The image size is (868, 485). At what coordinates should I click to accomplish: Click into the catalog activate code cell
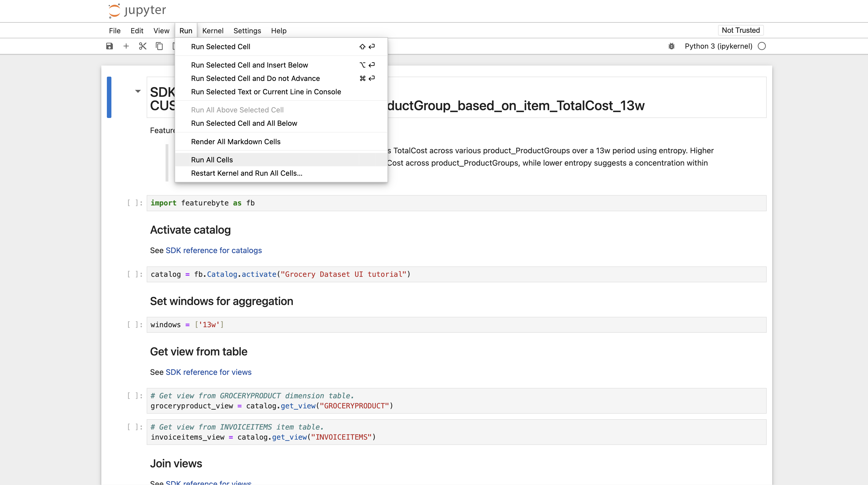coord(456,274)
